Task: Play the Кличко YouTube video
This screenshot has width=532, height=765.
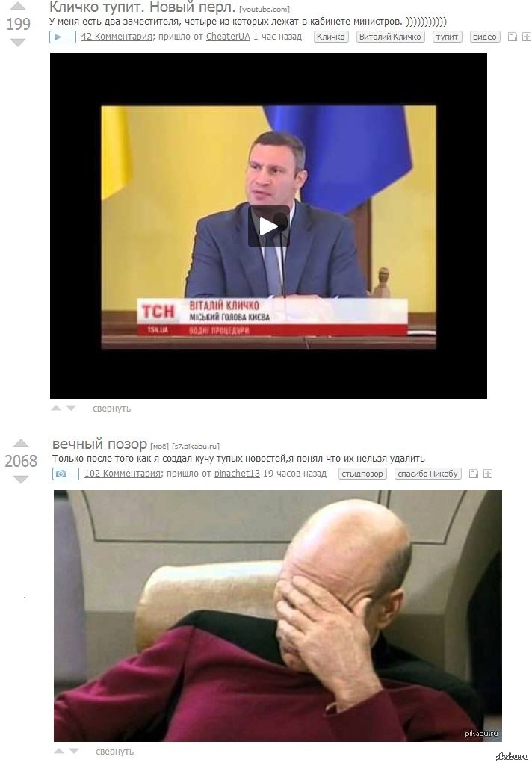Action: point(268,226)
